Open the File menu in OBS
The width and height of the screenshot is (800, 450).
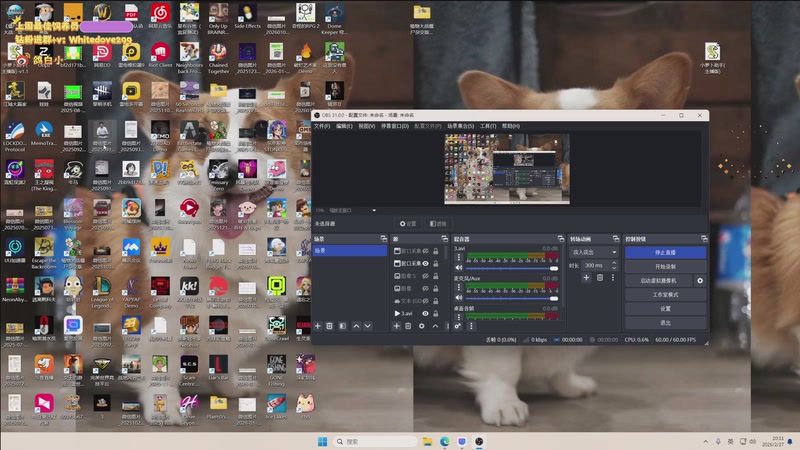click(x=322, y=126)
